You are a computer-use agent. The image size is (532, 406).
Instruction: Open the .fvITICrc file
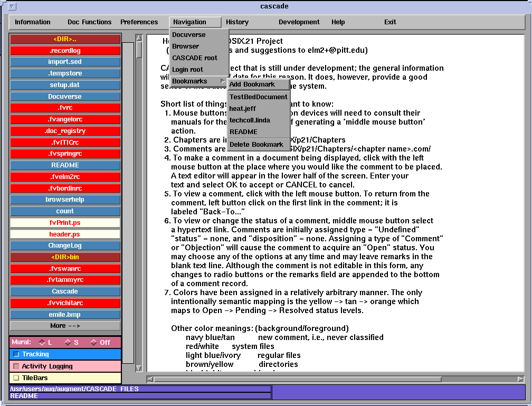[65, 142]
